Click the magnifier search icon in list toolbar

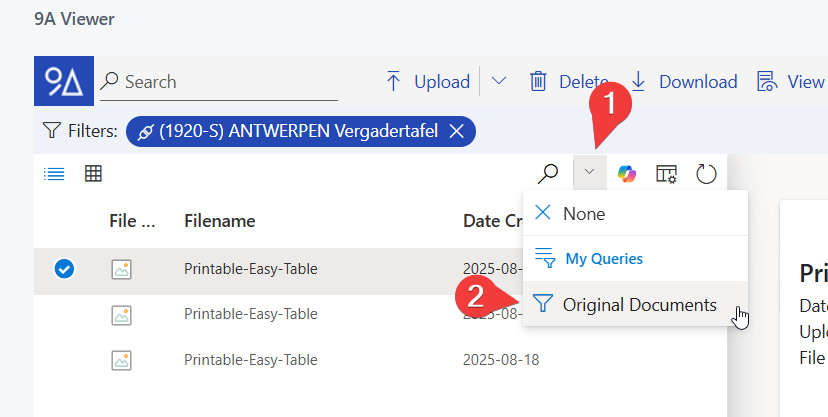click(548, 174)
